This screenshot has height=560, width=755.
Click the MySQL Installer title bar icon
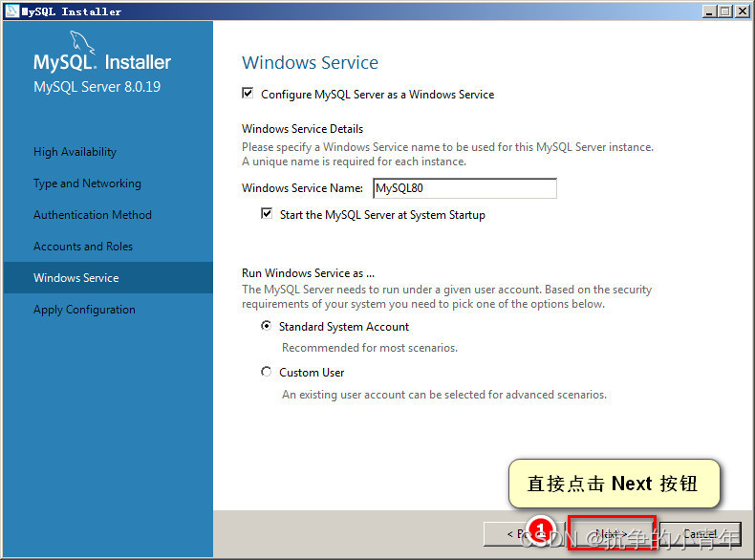[x=11, y=11]
